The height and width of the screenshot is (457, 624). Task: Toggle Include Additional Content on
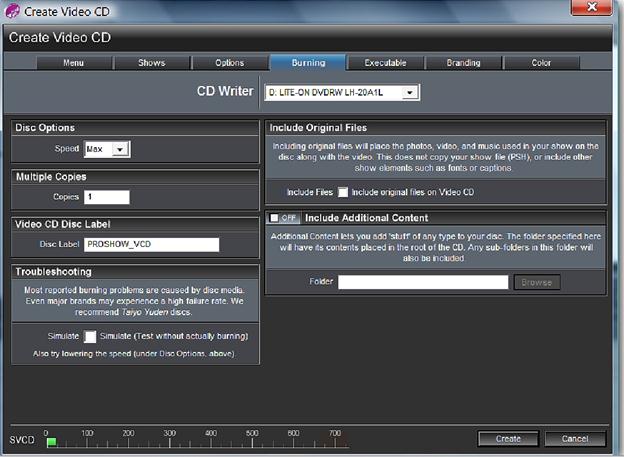[x=283, y=218]
